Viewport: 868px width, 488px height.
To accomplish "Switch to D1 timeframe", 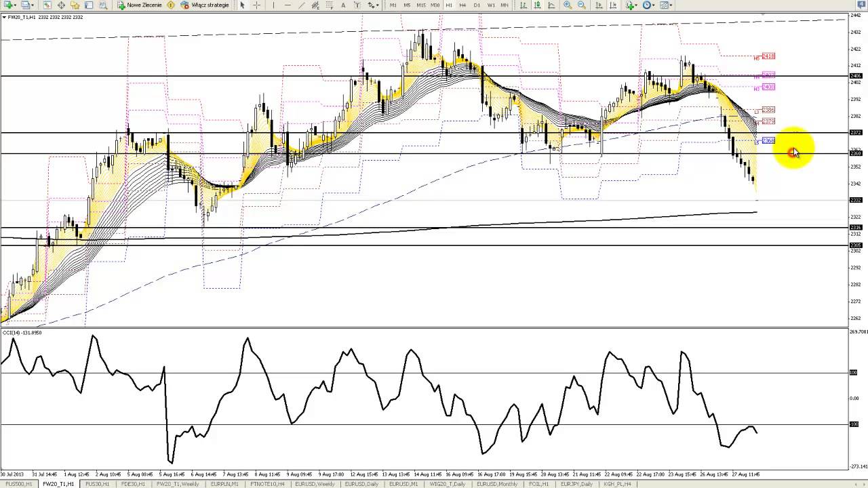I will 477,5.
